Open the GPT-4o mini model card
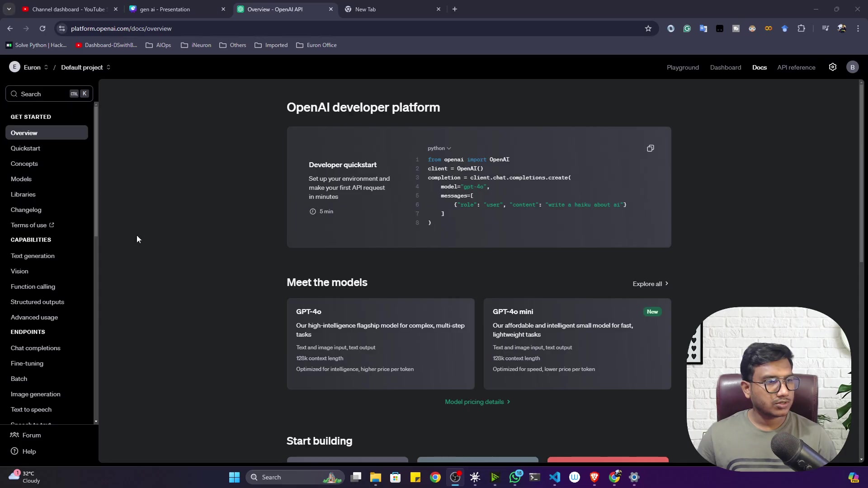The height and width of the screenshot is (488, 868). [577, 344]
